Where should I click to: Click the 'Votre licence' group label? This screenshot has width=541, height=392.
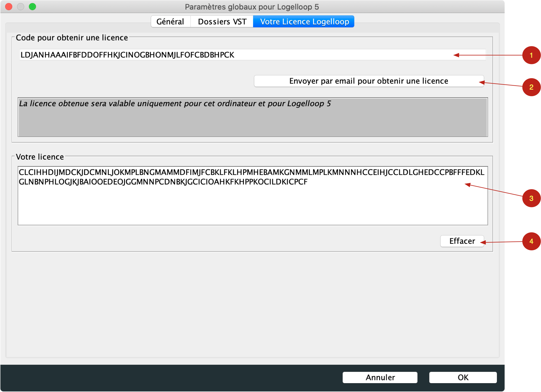pyautogui.click(x=40, y=157)
